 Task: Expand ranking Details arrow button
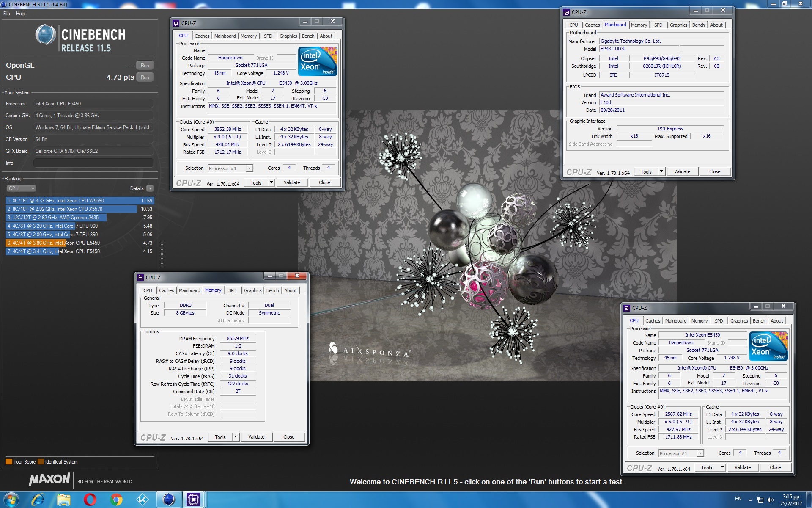(150, 188)
